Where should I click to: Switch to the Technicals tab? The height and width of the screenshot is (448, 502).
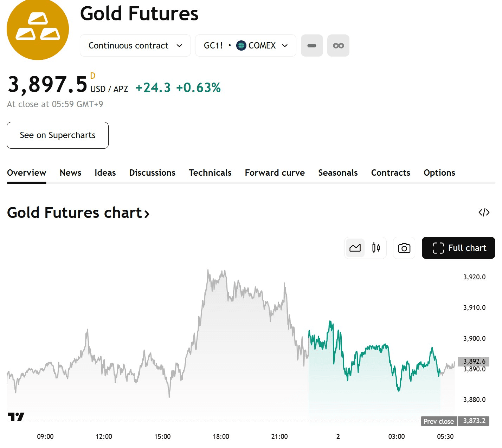click(210, 173)
